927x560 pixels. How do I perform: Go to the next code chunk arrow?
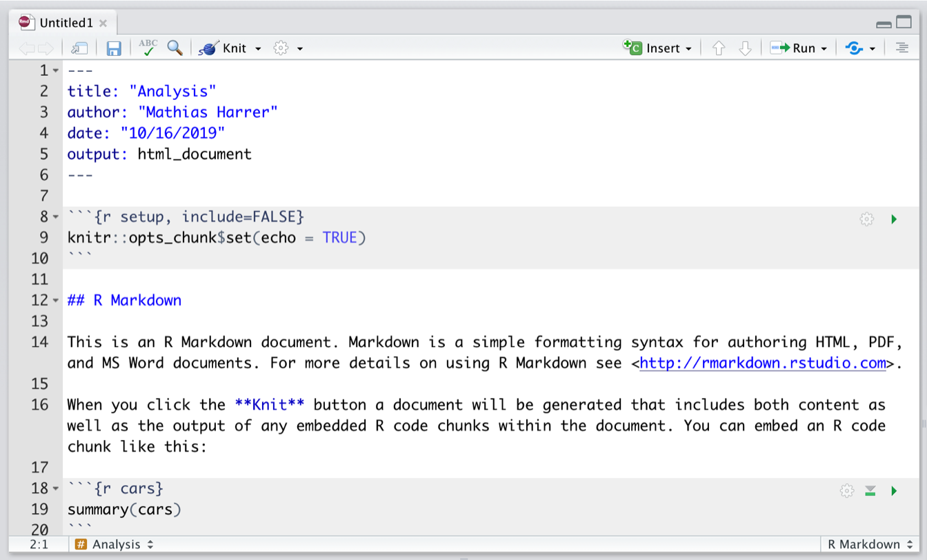pyautogui.click(x=745, y=48)
